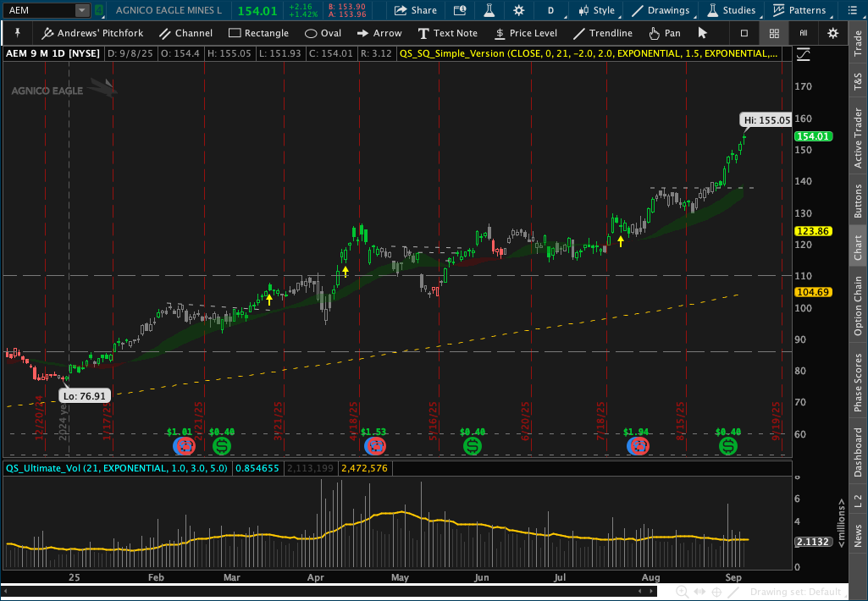Select the Channel drawing tool

click(186, 33)
